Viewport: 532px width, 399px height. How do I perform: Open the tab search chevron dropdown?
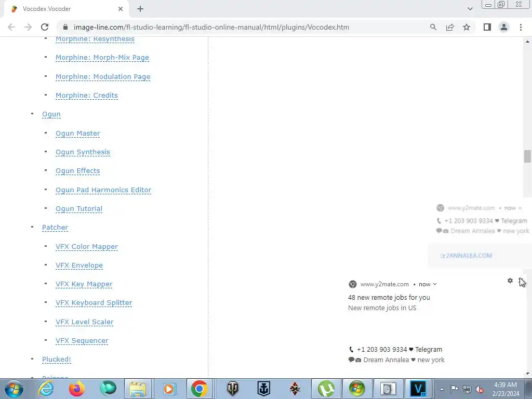(470, 9)
